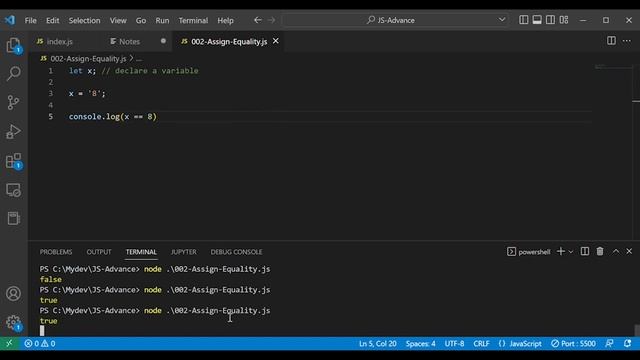Switch to the JUPYTER panel tab
This screenshot has width=640, height=360.
tap(184, 252)
